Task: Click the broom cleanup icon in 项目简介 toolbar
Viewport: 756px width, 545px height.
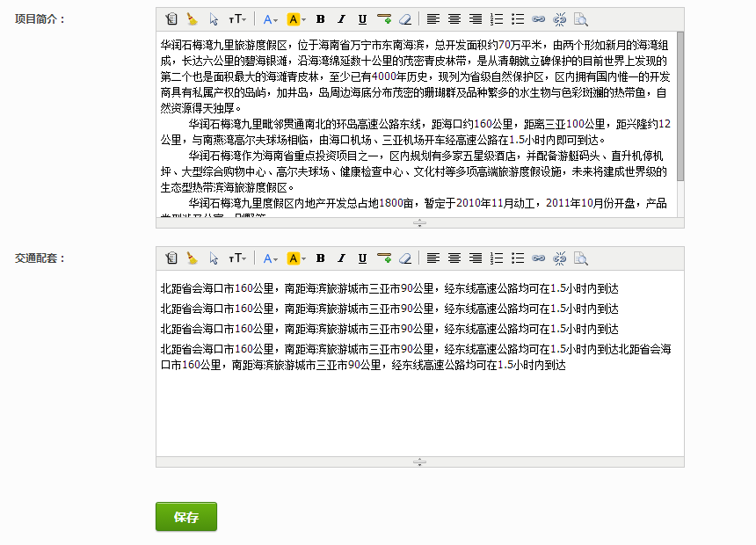Action: [x=192, y=19]
